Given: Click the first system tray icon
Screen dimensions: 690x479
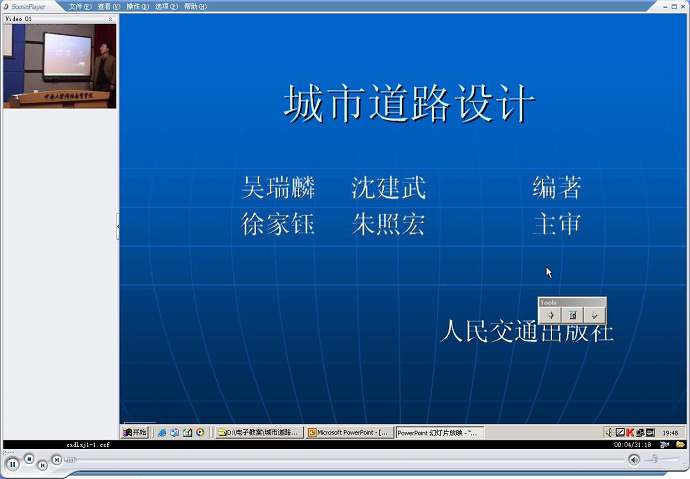Looking at the screenshot, I should [x=609, y=432].
